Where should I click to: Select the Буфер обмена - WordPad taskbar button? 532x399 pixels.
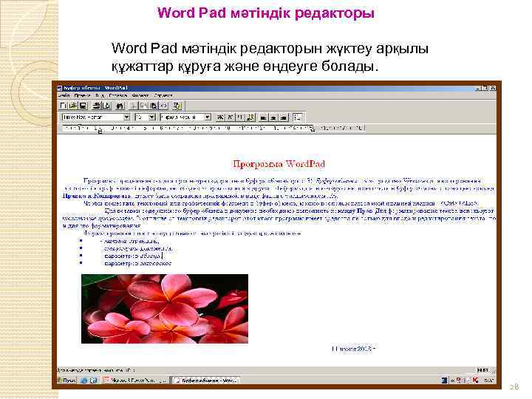(x=205, y=381)
